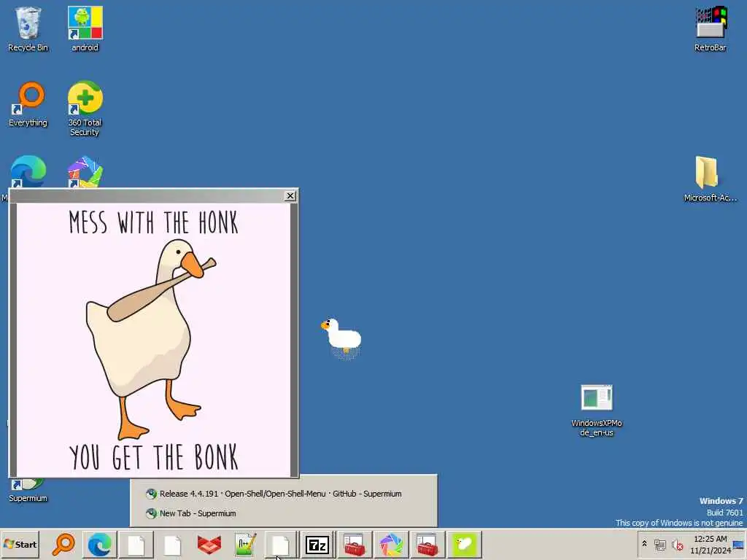Screen dimensions: 747x560
Task: Open the notepad-with-pencil taskbar icon
Action: 245,544
